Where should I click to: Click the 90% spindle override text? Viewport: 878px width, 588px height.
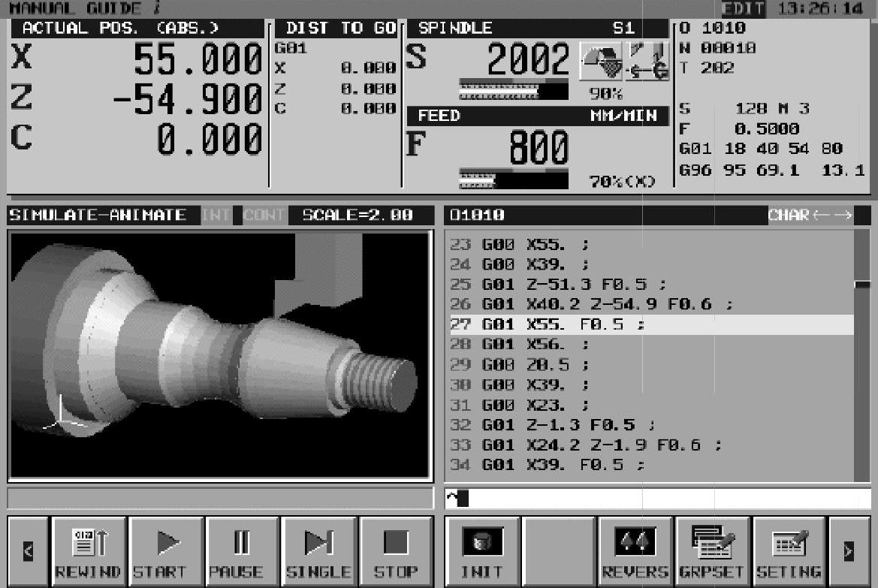pos(606,94)
